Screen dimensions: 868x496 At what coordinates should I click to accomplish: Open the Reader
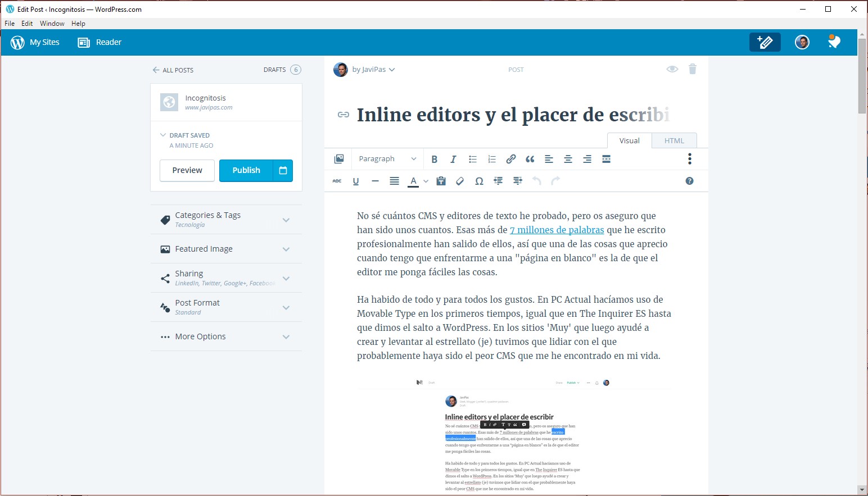click(x=100, y=42)
